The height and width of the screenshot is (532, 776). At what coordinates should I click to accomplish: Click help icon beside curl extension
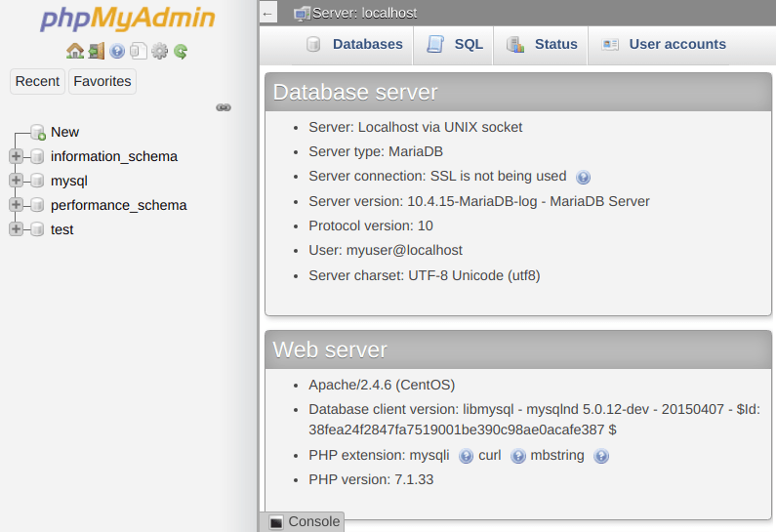[517, 456]
